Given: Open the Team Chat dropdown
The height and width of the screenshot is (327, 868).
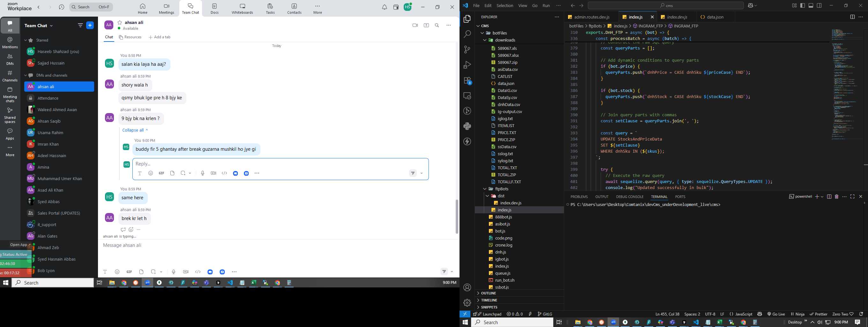Looking at the screenshot, I should [x=38, y=26].
